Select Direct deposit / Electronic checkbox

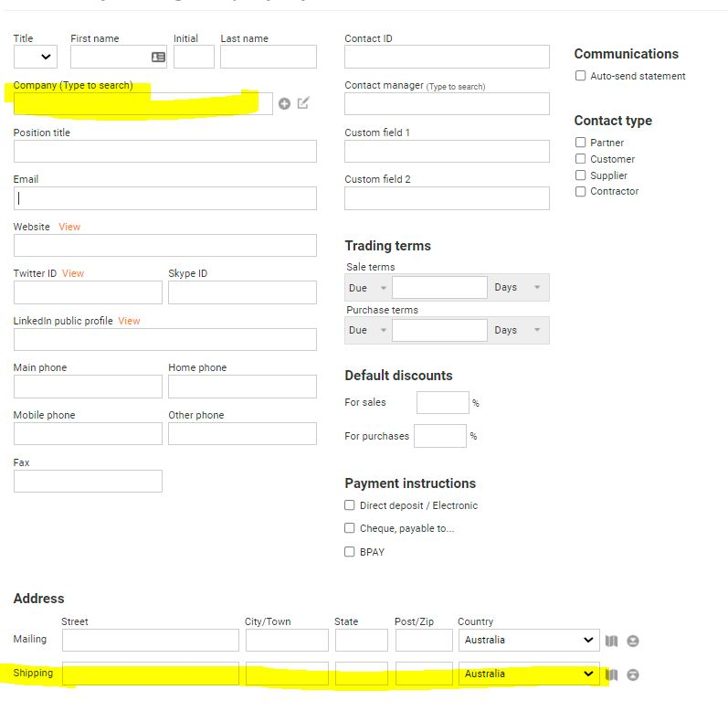coord(350,505)
